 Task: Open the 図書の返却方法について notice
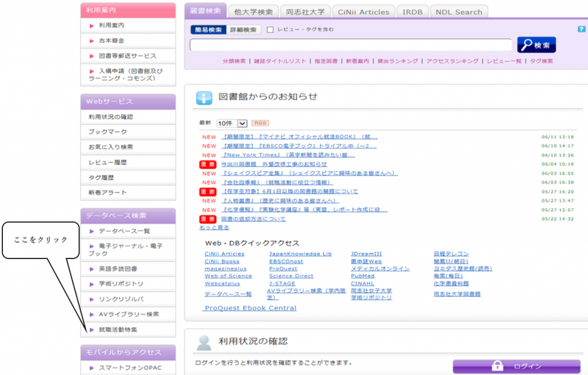253,219
